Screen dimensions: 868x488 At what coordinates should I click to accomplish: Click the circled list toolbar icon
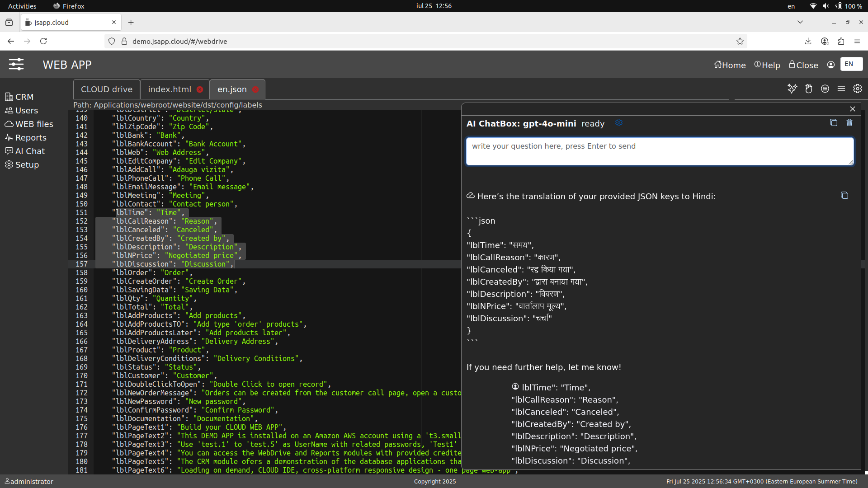(825, 89)
